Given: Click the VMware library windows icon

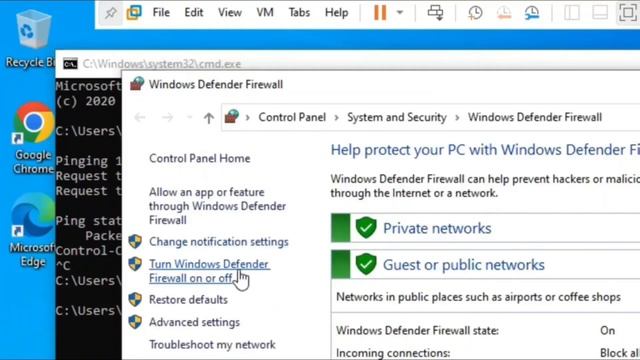Looking at the screenshot, I should (134, 13).
